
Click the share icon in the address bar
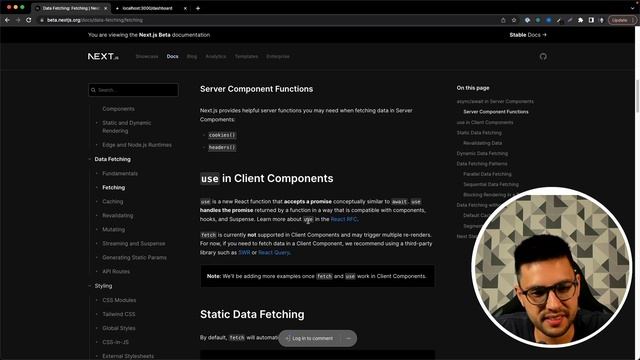pos(503,20)
